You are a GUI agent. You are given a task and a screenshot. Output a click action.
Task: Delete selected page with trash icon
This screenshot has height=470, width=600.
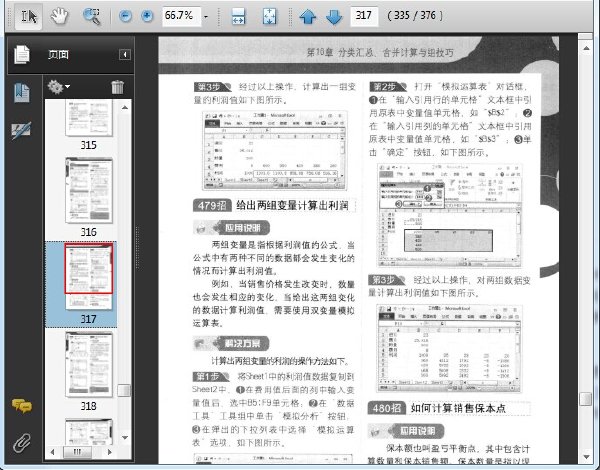117,87
